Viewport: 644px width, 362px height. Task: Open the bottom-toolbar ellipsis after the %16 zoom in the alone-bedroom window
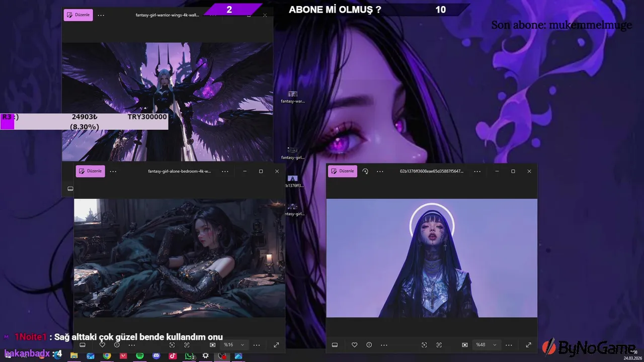(257, 345)
